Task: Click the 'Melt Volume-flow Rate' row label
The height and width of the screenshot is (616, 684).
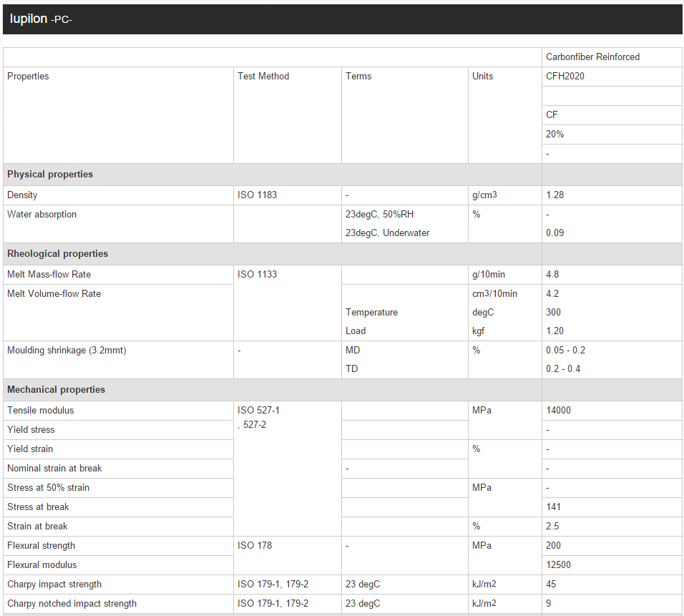Action: (54, 293)
